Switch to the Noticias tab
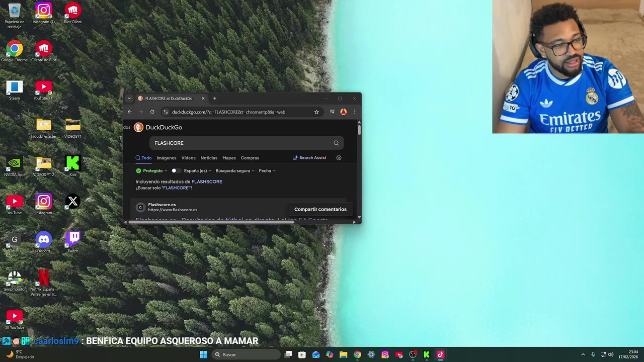Viewport: 644px width, 362px height. coord(209,158)
